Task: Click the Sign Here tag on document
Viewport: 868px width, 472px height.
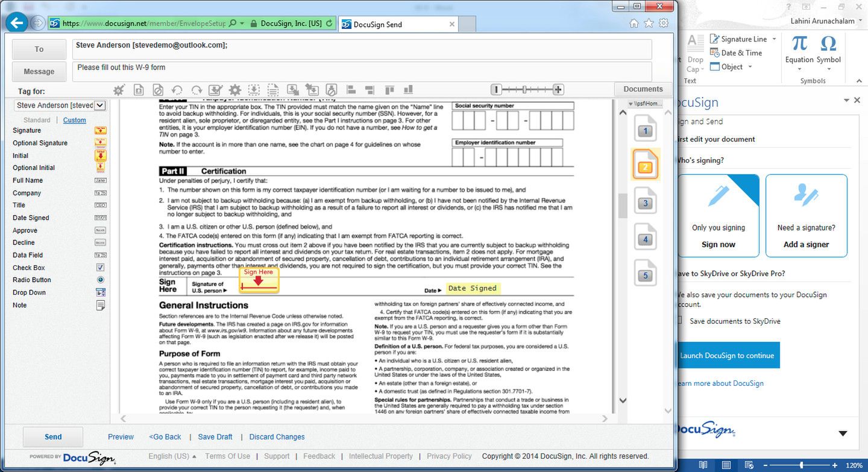Action: click(x=259, y=280)
